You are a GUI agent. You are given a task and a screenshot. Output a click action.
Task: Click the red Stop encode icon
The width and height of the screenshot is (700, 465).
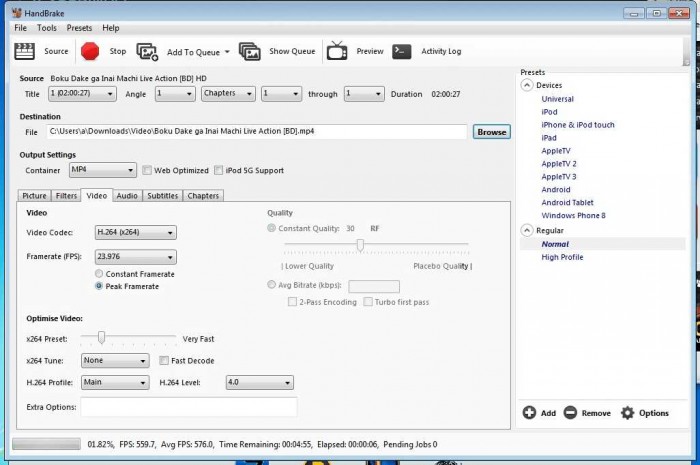(90, 51)
